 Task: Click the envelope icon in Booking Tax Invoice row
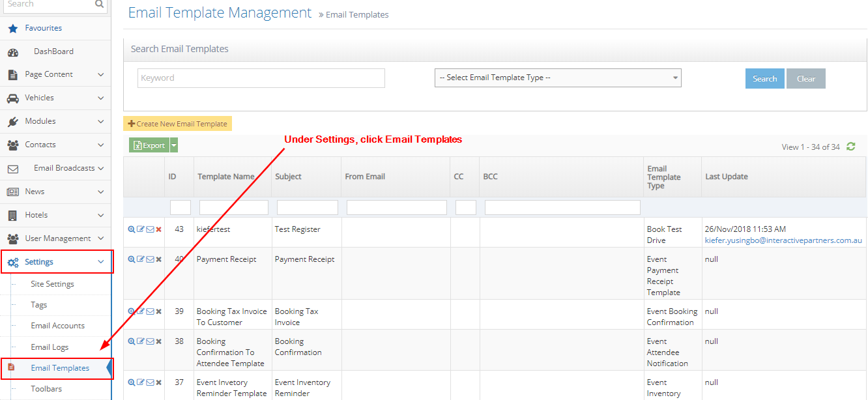point(150,311)
